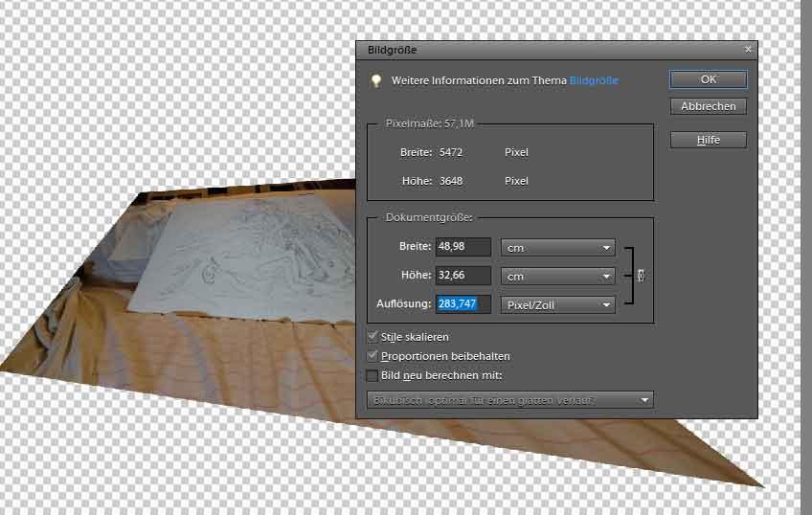Click the Höhe field showing 32,66

click(462, 277)
